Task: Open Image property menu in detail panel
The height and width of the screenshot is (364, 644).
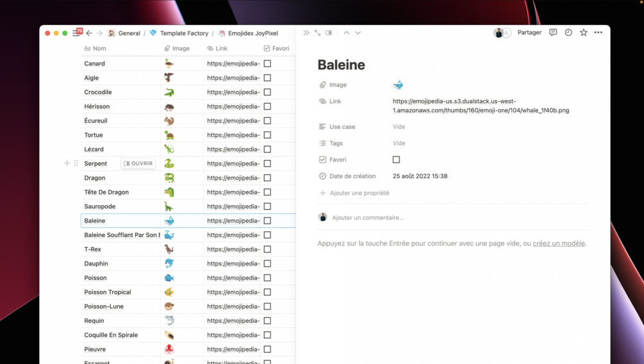Action: tap(333, 85)
